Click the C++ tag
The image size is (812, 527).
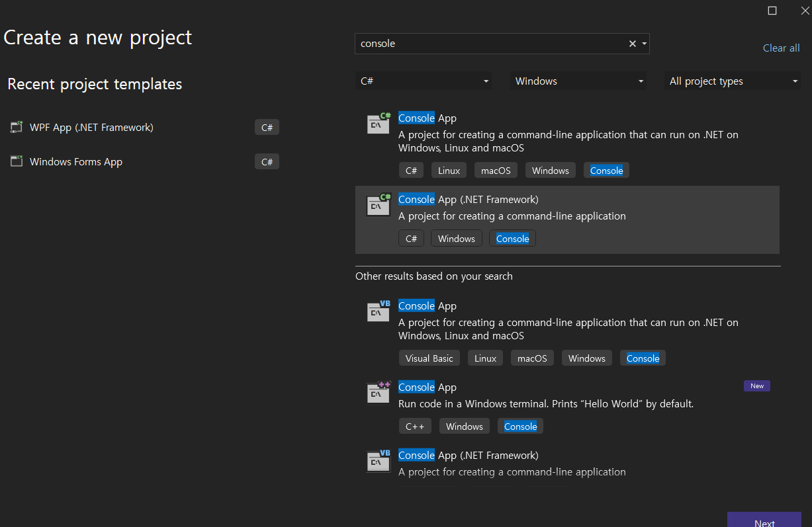coord(415,426)
